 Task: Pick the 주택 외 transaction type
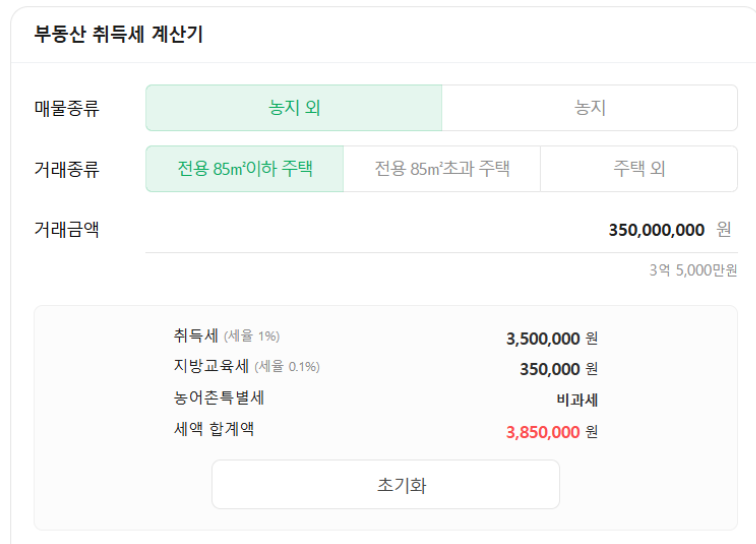(x=639, y=168)
